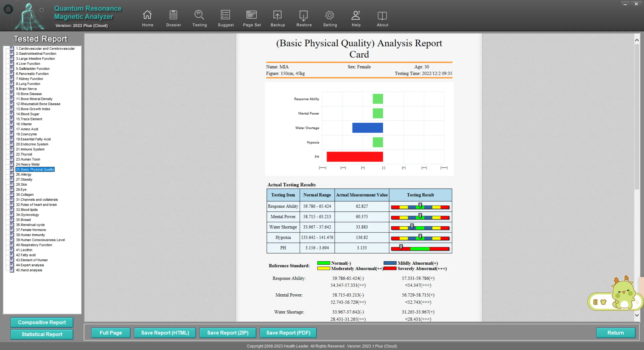Click the Compositive Report button
644x350 pixels.
pos(42,322)
